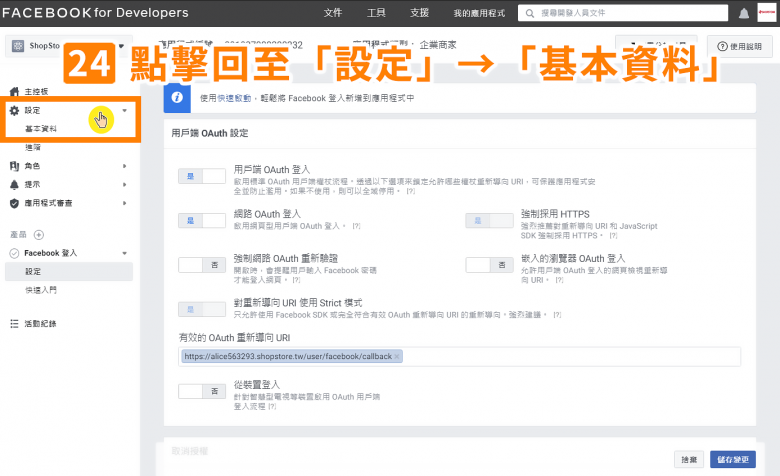This screenshot has width=780, height=476.
Task: Click help mark beside Login from Devices description
Action: pyautogui.click(x=272, y=406)
